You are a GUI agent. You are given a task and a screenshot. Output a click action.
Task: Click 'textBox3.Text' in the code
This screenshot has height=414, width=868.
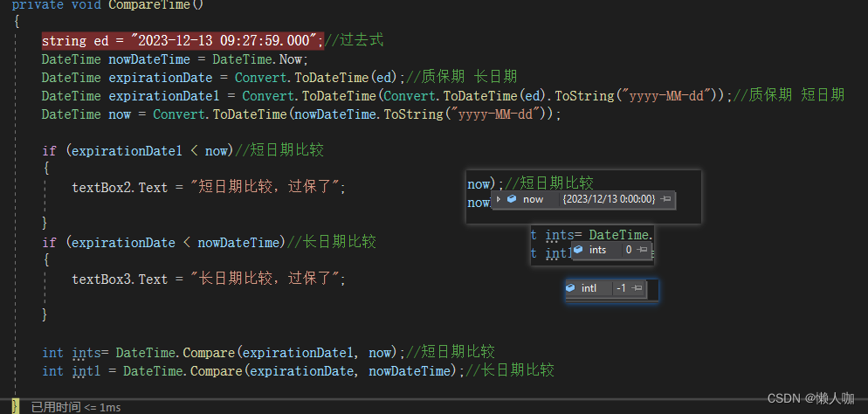(120, 279)
